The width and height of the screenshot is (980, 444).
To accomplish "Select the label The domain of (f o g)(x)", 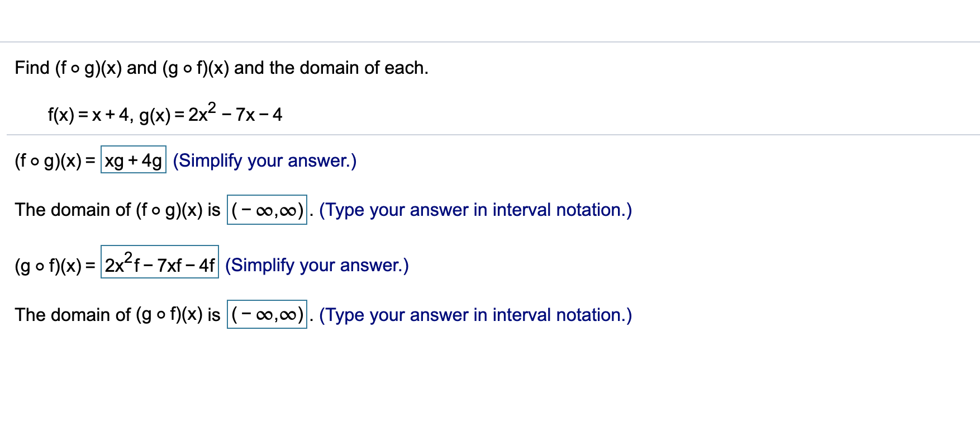I will coord(117,210).
